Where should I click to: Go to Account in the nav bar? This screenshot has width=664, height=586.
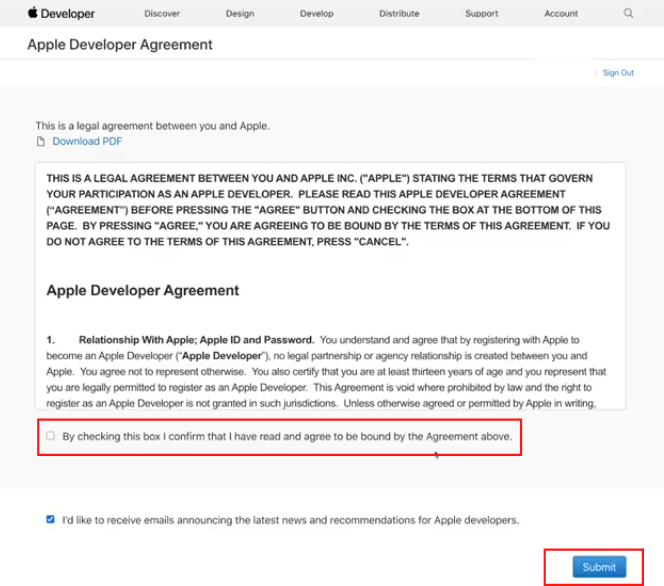point(561,14)
